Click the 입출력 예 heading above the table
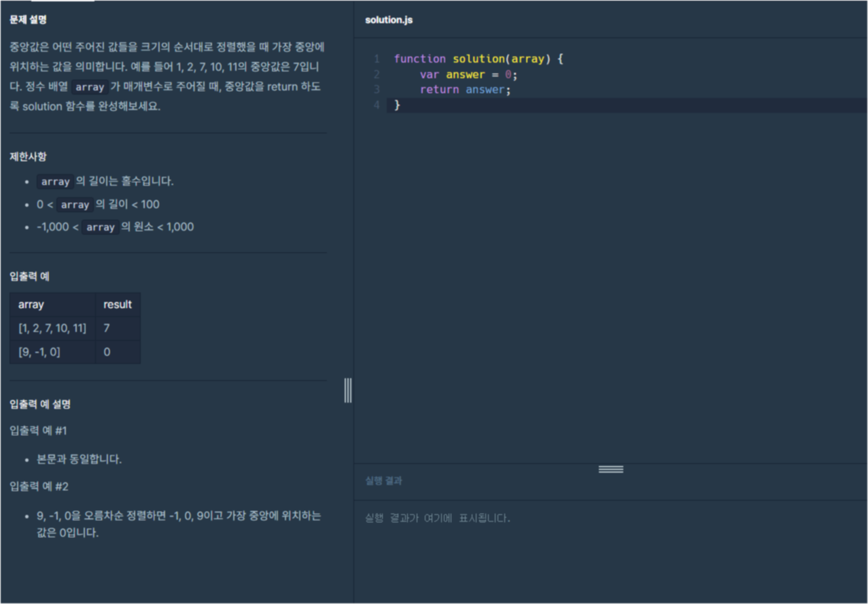The image size is (868, 604). point(29,276)
